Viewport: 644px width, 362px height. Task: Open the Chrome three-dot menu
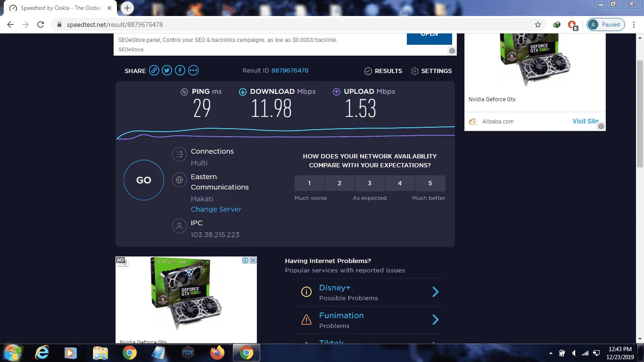(x=634, y=25)
